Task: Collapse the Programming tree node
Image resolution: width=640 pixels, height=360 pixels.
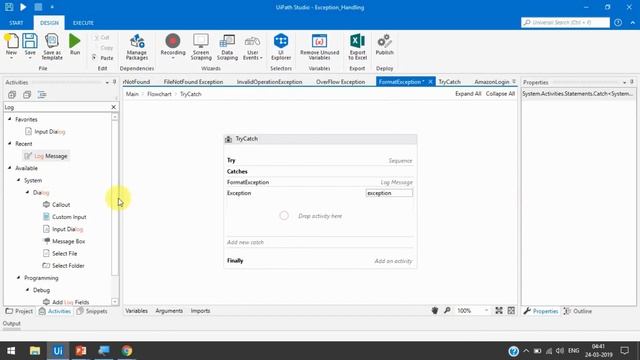Action: click(x=19, y=278)
